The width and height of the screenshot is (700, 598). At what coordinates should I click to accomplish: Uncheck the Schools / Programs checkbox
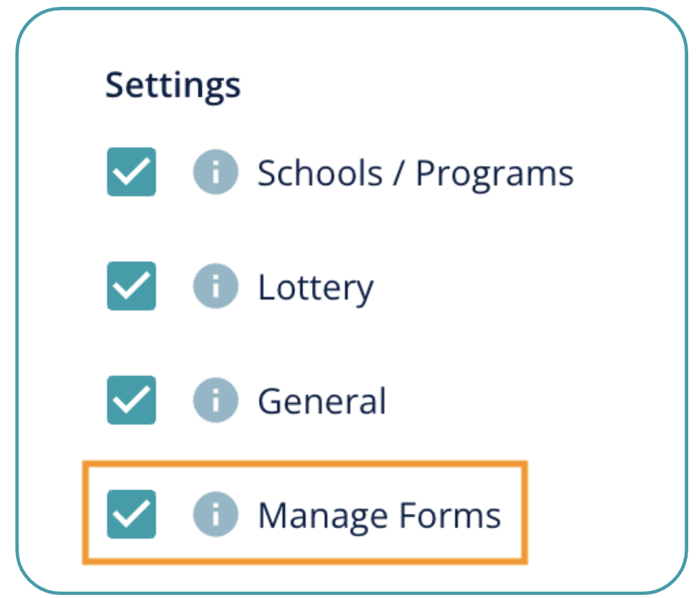(131, 172)
